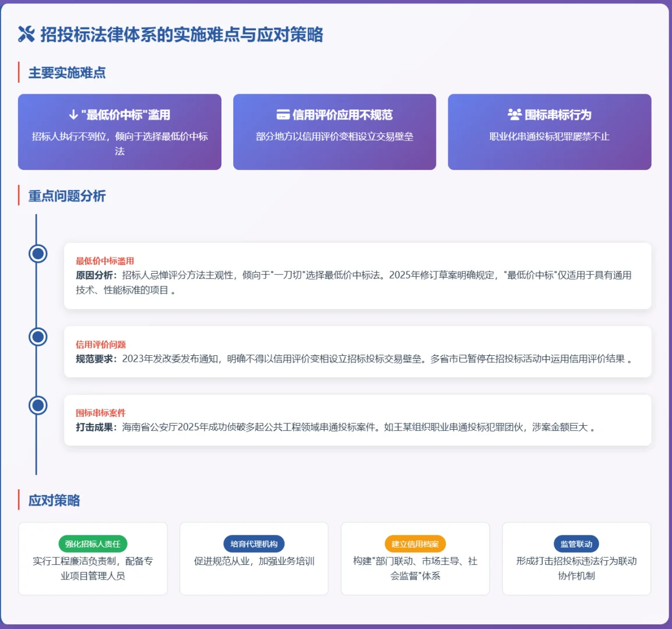
Task: Select the 重点问题分析 section heading
Action: click(66, 196)
